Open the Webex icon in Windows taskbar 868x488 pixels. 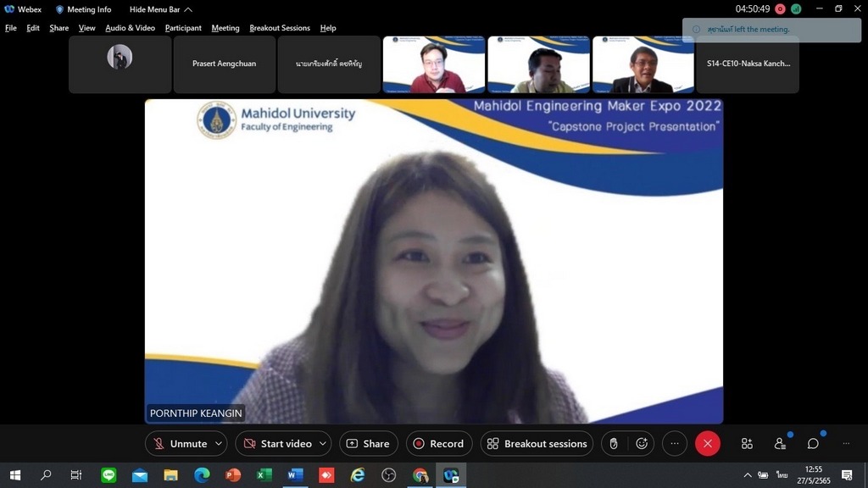tap(451, 475)
